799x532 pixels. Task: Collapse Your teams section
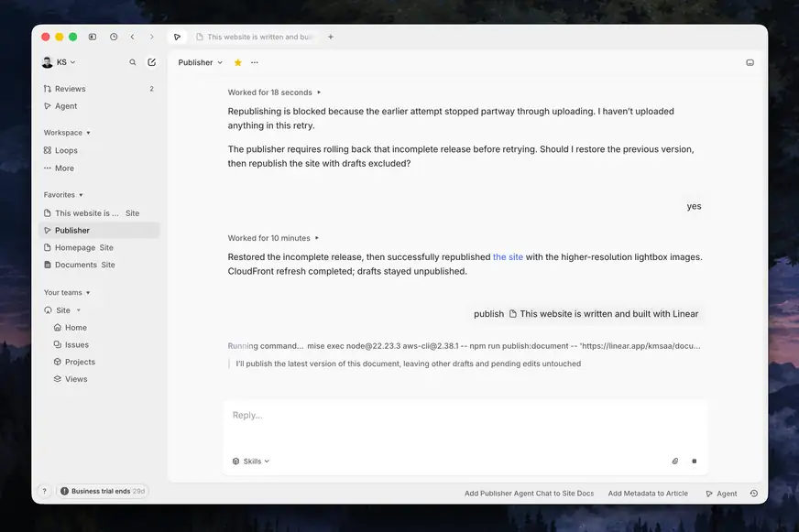click(x=67, y=293)
